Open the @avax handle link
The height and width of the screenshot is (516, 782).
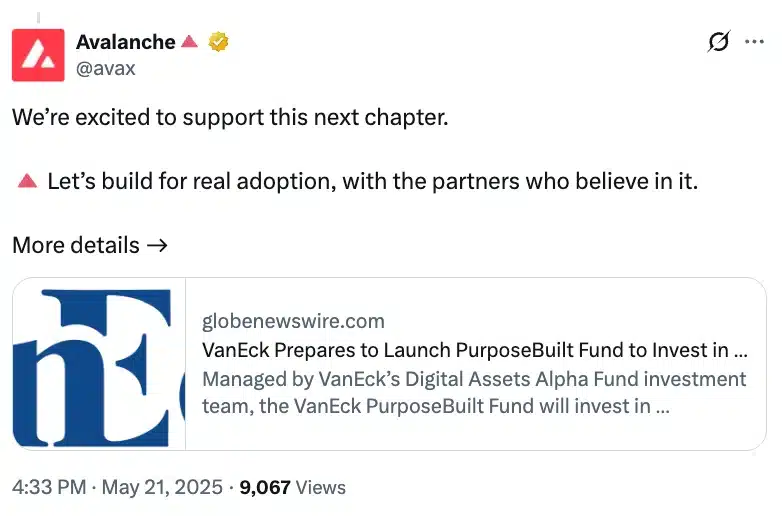106,68
